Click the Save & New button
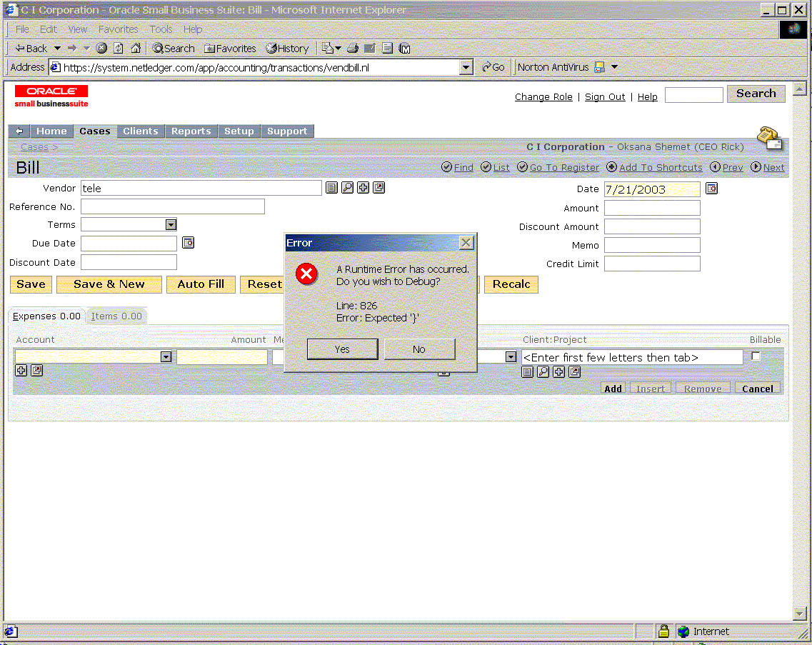 point(109,284)
